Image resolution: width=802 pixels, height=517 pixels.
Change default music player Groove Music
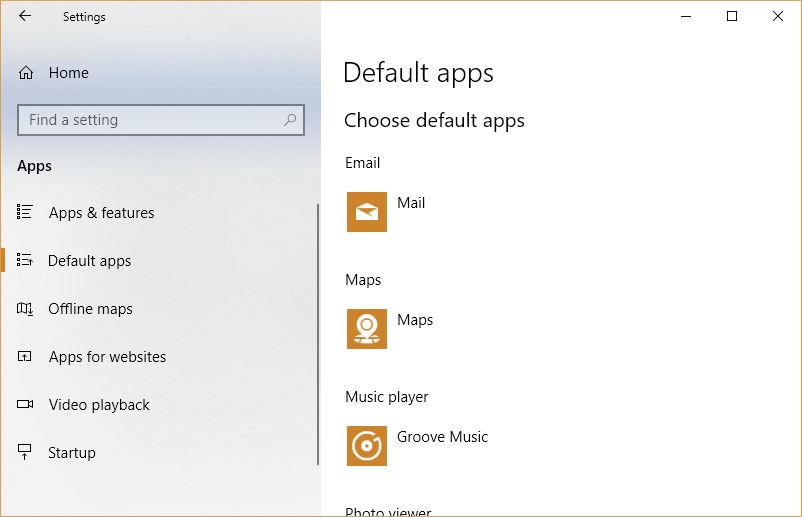pos(442,437)
